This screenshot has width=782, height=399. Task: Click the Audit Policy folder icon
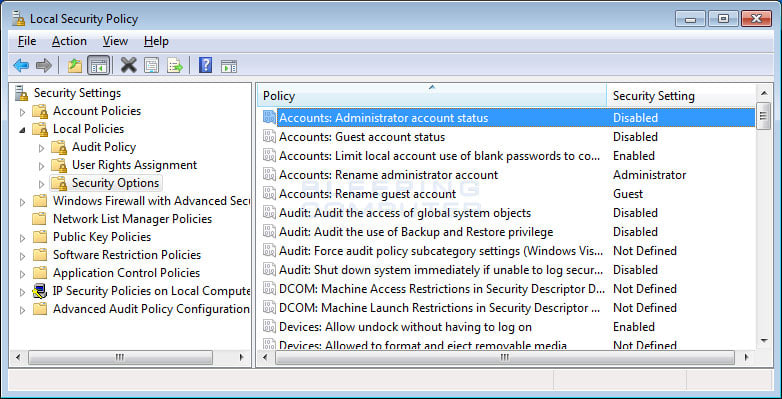[x=59, y=147]
